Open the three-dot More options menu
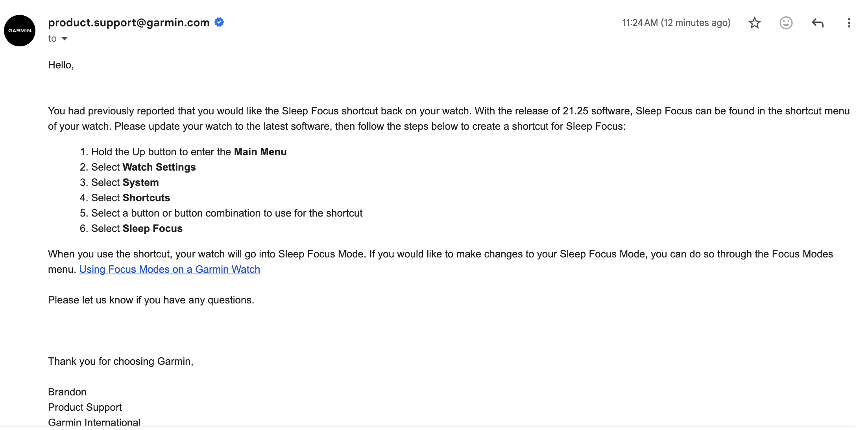Screen dimensions: 868x430 849,23
